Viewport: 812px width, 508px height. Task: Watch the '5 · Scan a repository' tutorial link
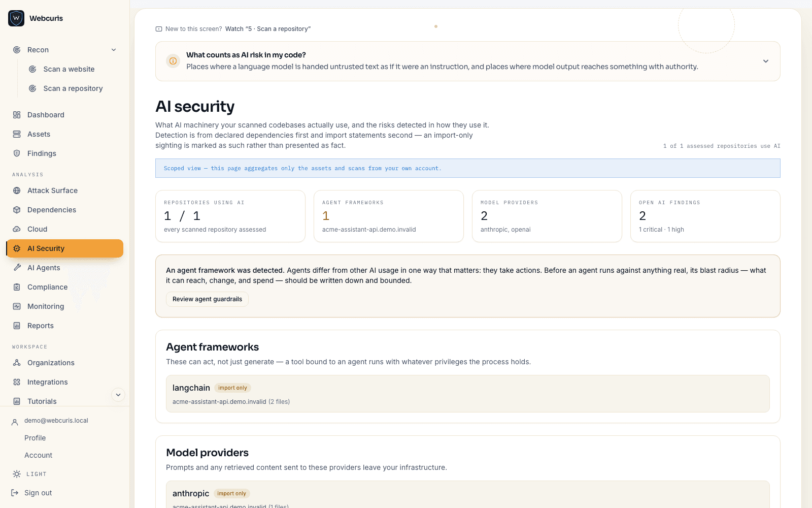click(268, 29)
